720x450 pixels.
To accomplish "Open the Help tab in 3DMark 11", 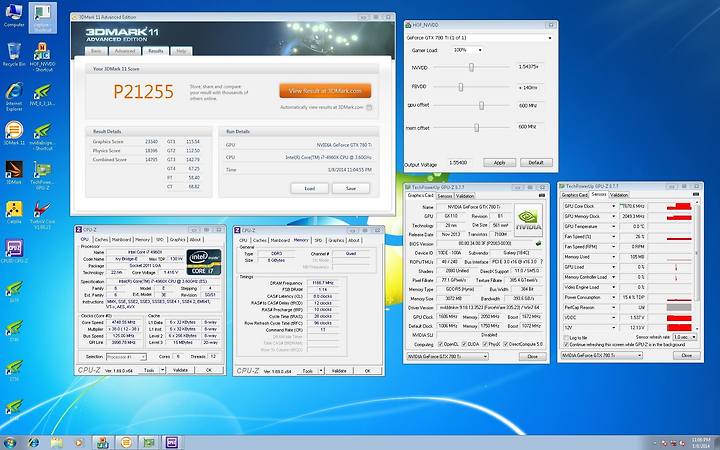I will pyautogui.click(x=181, y=51).
